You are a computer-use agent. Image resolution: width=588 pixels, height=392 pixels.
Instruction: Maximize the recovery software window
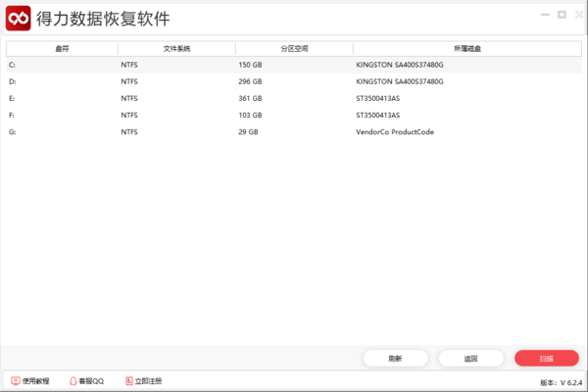click(x=561, y=15)
